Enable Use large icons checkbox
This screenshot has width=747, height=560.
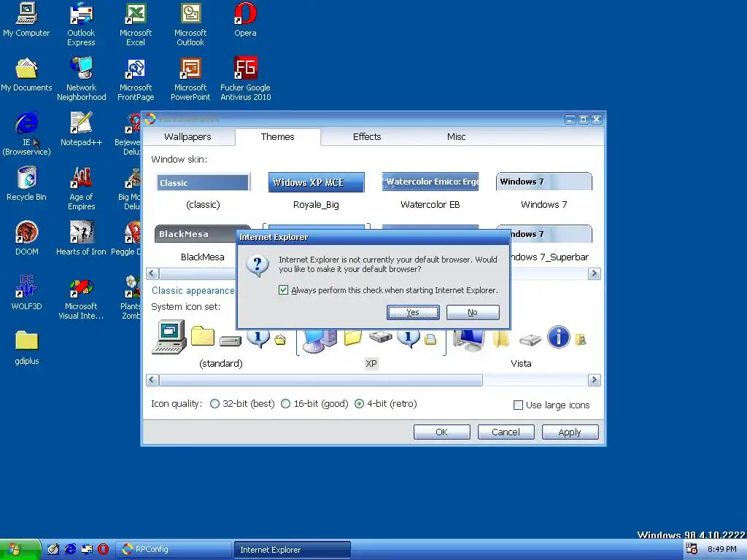point(519,405)
